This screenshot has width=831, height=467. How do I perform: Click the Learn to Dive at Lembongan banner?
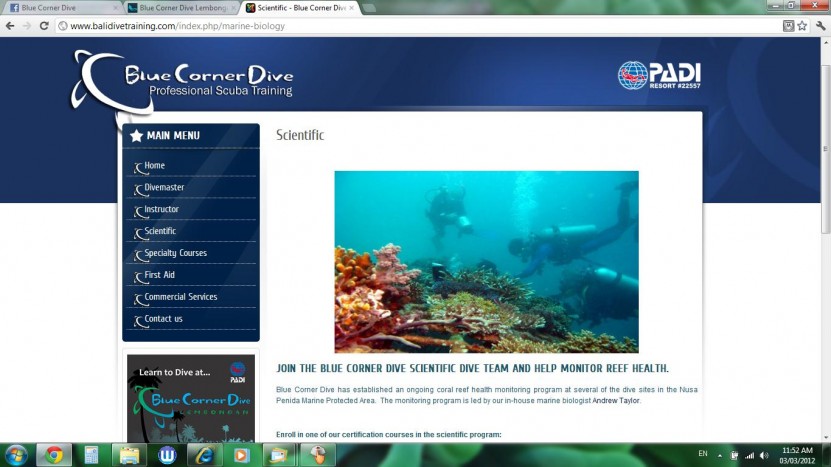(191, 399)
